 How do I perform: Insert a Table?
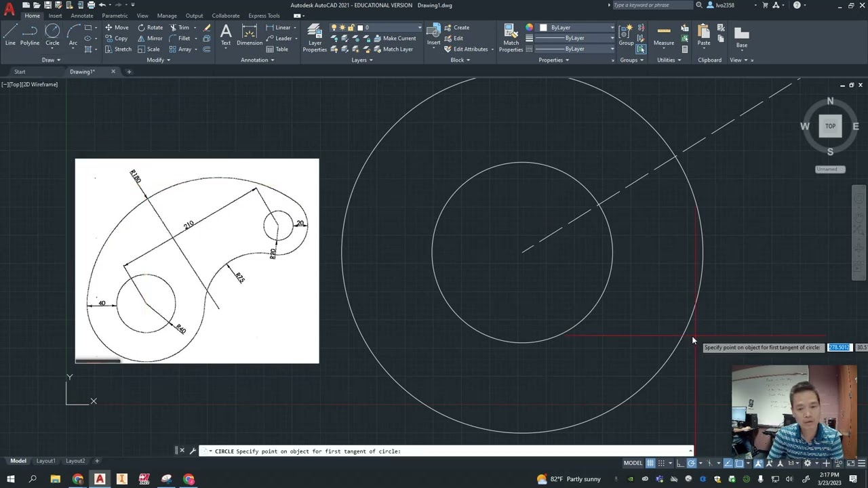click(x=277, y=49)
